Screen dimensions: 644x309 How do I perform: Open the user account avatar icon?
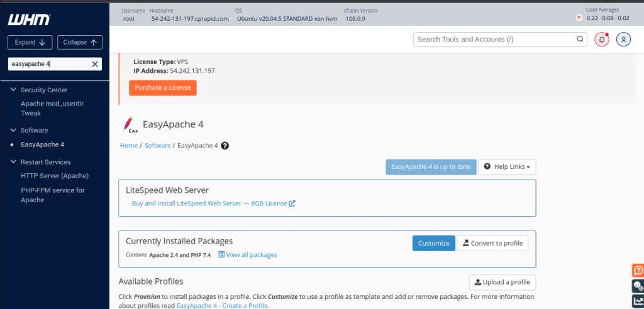[623, 40]
